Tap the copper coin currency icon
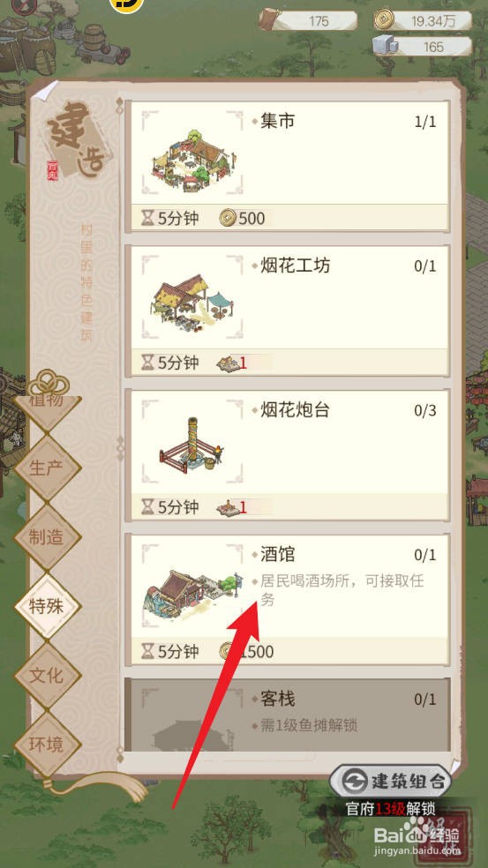Image resolution: width=488 pixels, height=868 pixels. pyautogui.click(x=381, y=20)
